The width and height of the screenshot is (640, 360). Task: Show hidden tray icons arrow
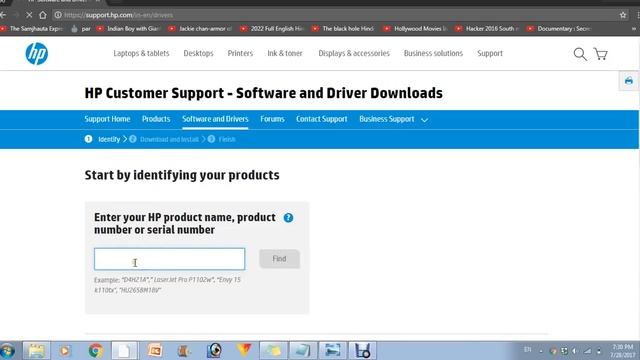tap(541, 351)
